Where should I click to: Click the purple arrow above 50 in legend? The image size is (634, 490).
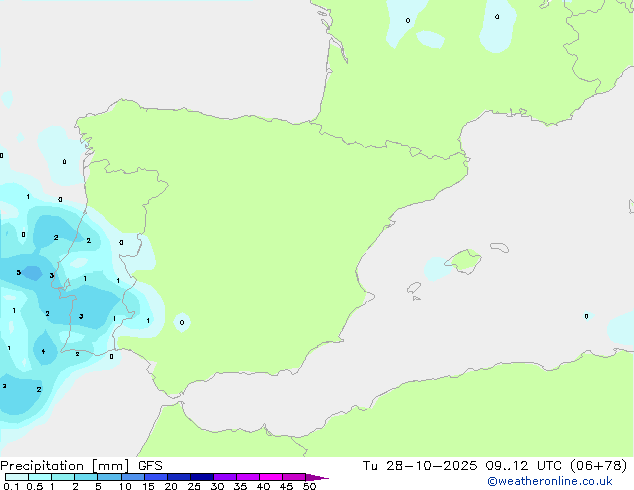(x=317, y=477)
